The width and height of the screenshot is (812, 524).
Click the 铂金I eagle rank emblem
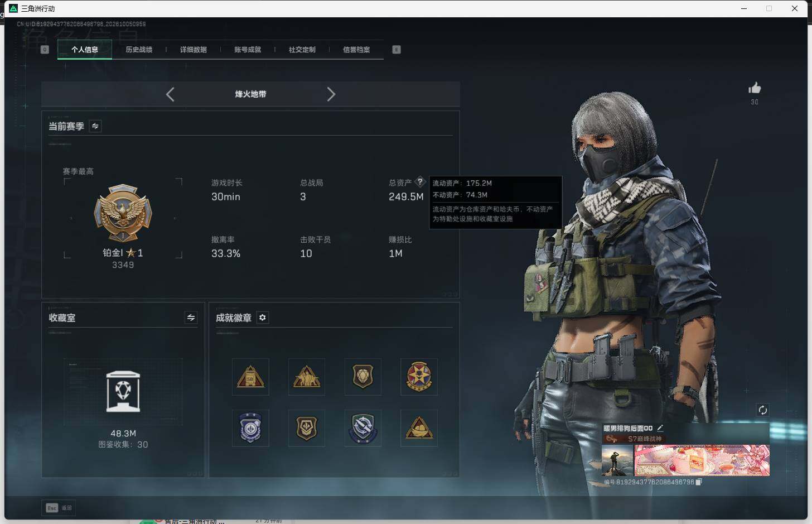(123, 213)
